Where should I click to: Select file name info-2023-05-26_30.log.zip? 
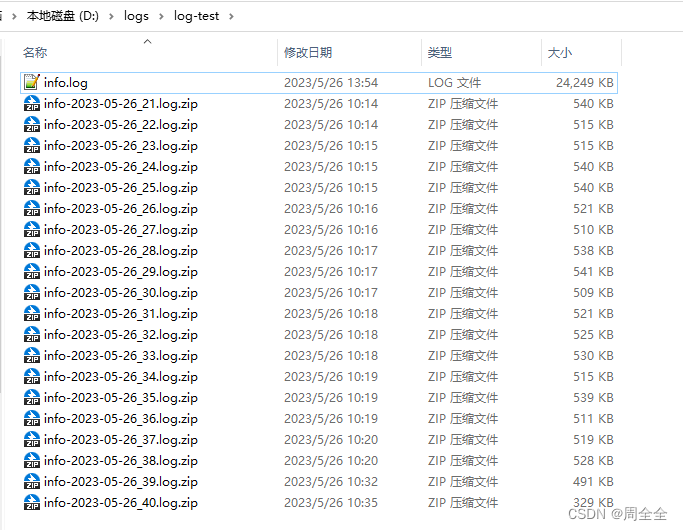[x=121, y=293]
